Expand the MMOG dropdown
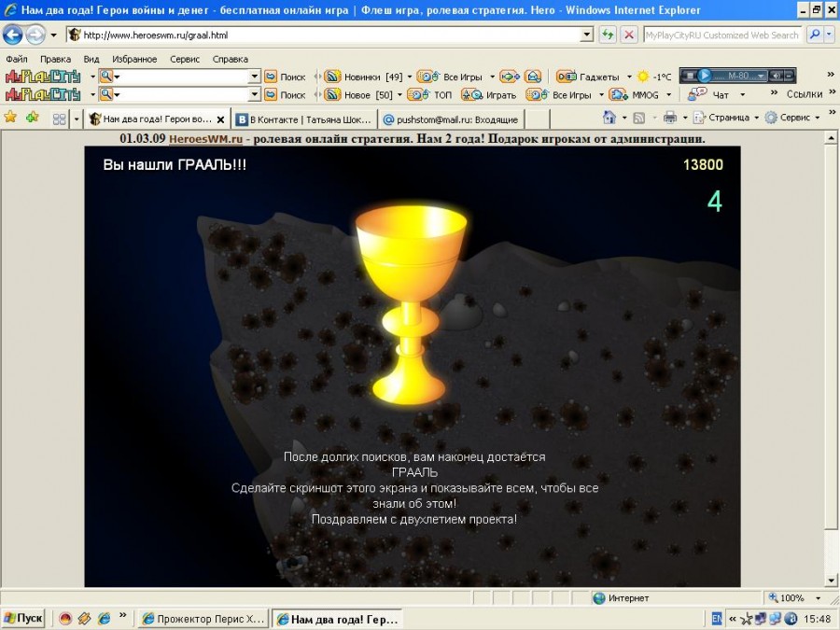Viewport: 840px width, 630px height. pyautogui.click(x=668, y=95)
